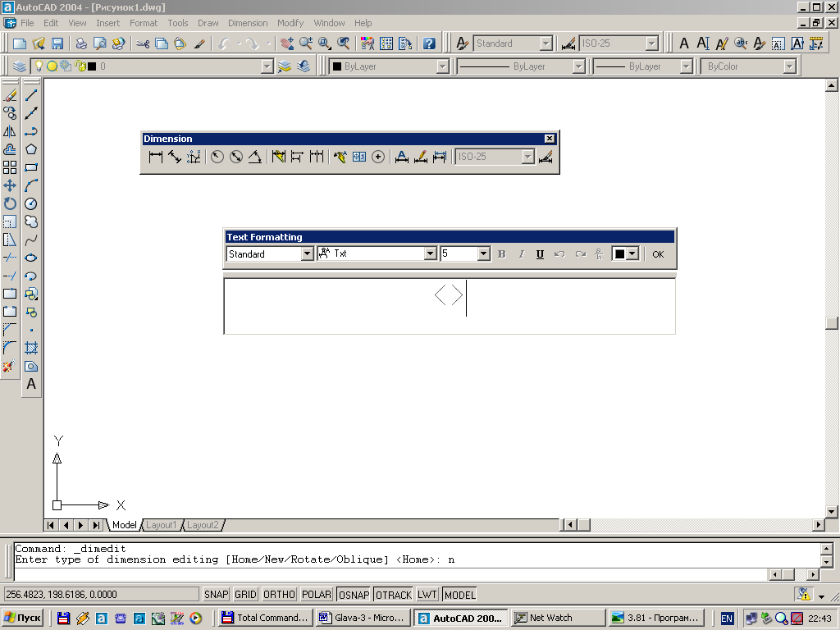The height and width of the screenshot is (630, 840).
Task: Click OK in the Text Formatting toolbar
Action: click(658, 254)
